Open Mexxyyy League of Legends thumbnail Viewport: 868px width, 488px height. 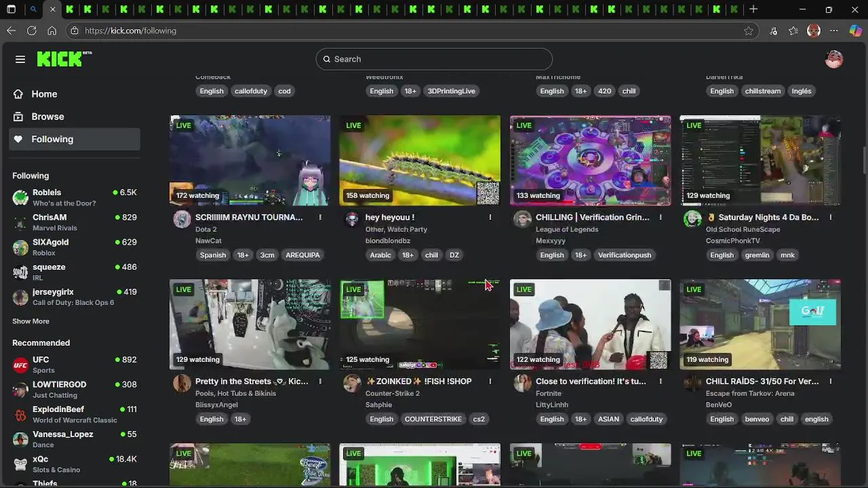(x=590, y=161)
